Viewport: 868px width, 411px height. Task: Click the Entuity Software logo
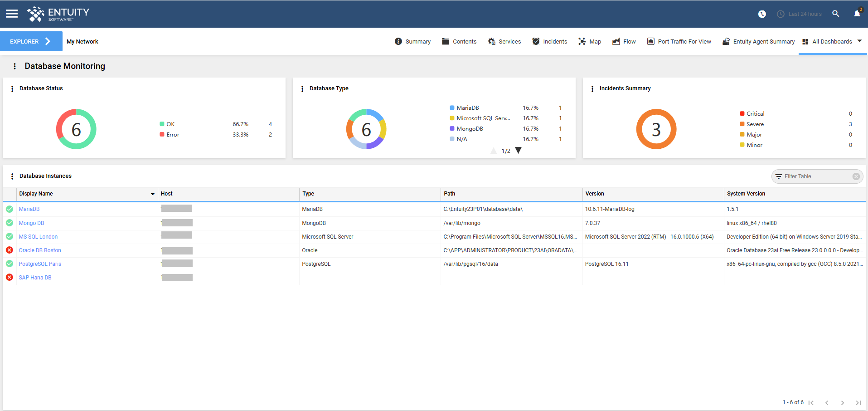pyautogui.click(x=58, y=14)
